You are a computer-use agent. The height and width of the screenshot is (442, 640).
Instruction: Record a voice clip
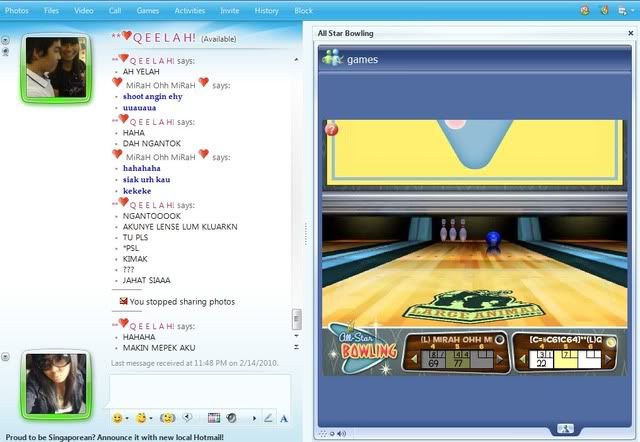pyautogui.click(x=187, y=418)
